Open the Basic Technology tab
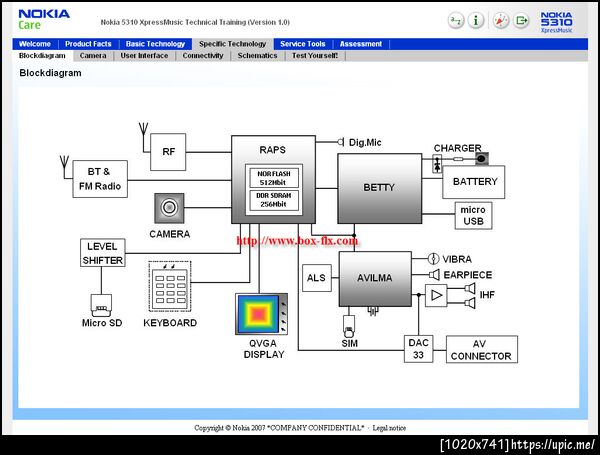The image size is (600, 455). point(155,44)
